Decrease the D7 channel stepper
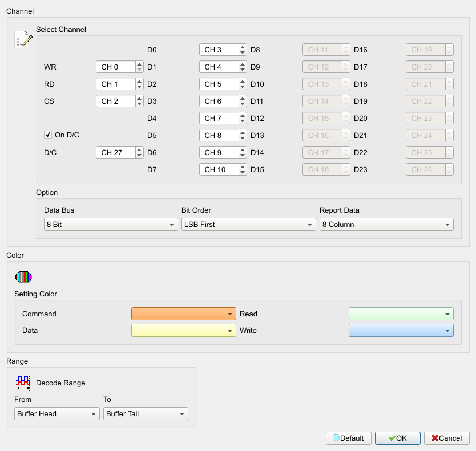Screen dimensions: 476x451 point(243,172)
